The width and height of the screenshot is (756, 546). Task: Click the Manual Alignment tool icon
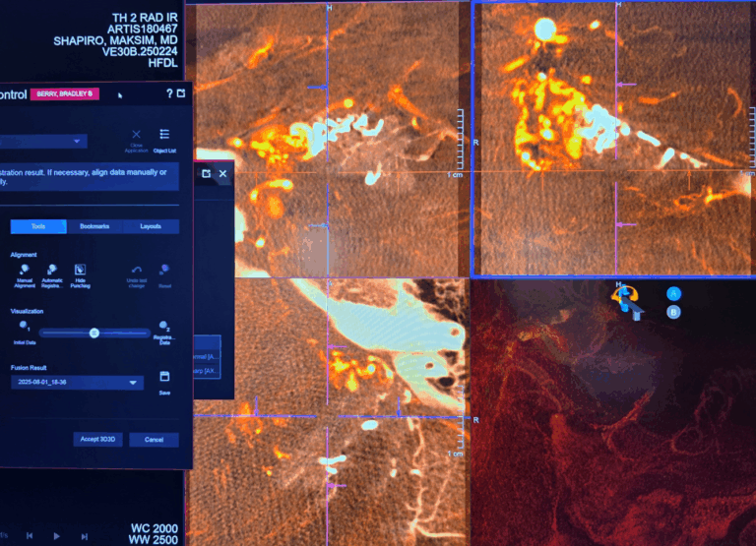coord(24,270)
